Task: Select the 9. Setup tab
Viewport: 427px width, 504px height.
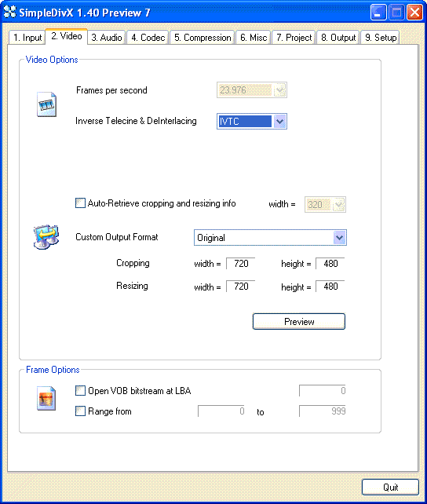Action: [381, 38]
